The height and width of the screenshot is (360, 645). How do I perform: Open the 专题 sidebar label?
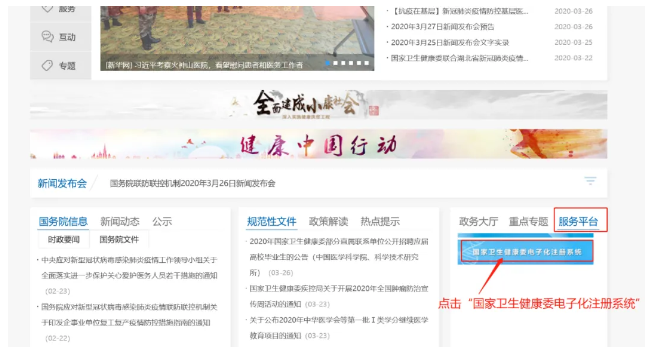[67, 66]
